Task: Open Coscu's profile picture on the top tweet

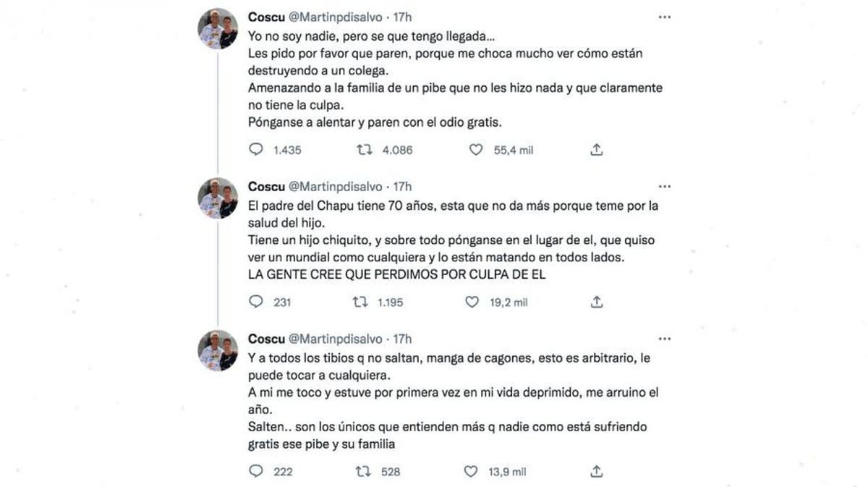Action: point(218,23)
